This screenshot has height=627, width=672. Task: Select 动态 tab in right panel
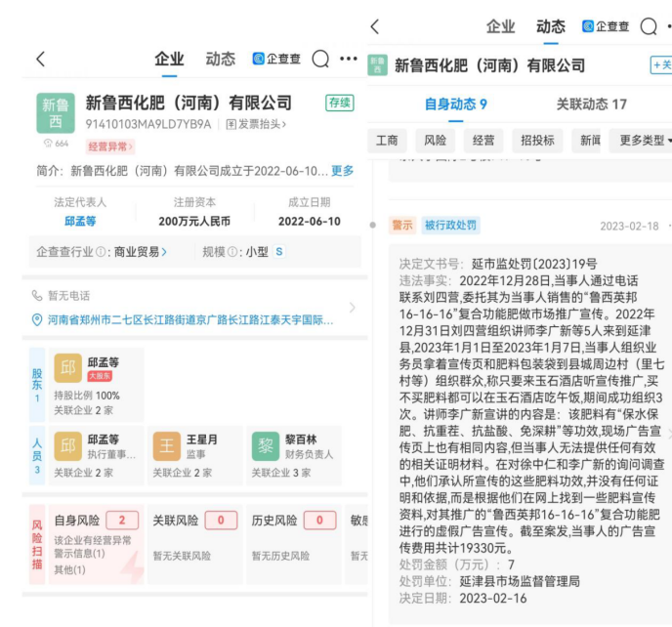(551, 26)
